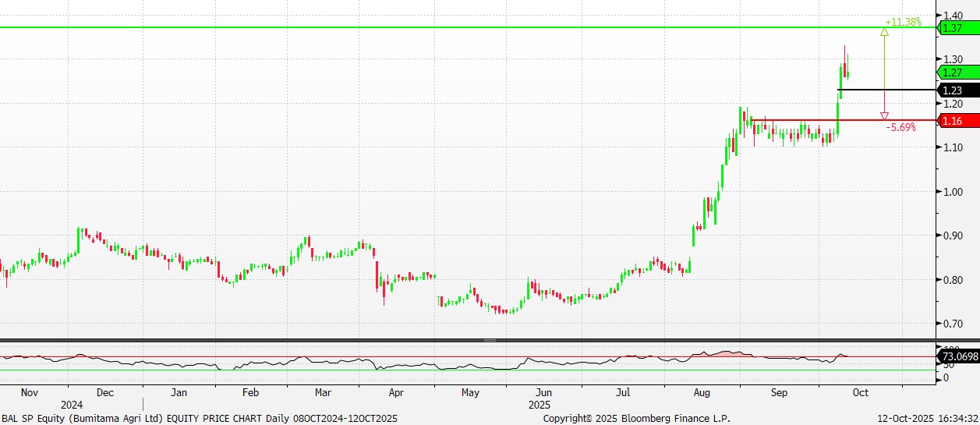Click the -5.69% downside annotation
Screen dimensions: 980x425
tap(901, 127)
